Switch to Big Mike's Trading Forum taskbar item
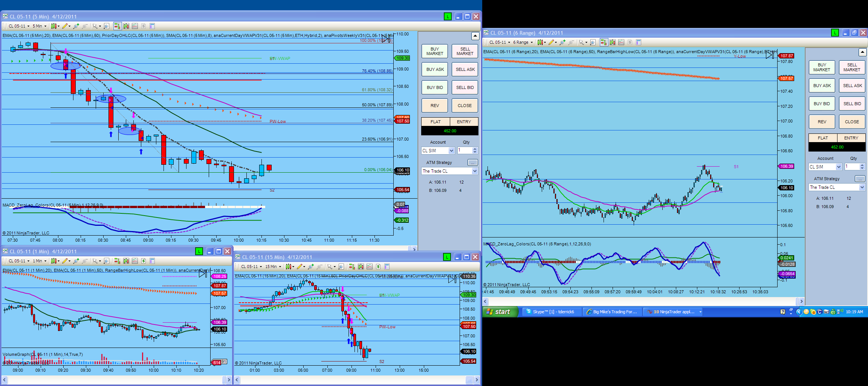868x386 pixels. [612, 312]
